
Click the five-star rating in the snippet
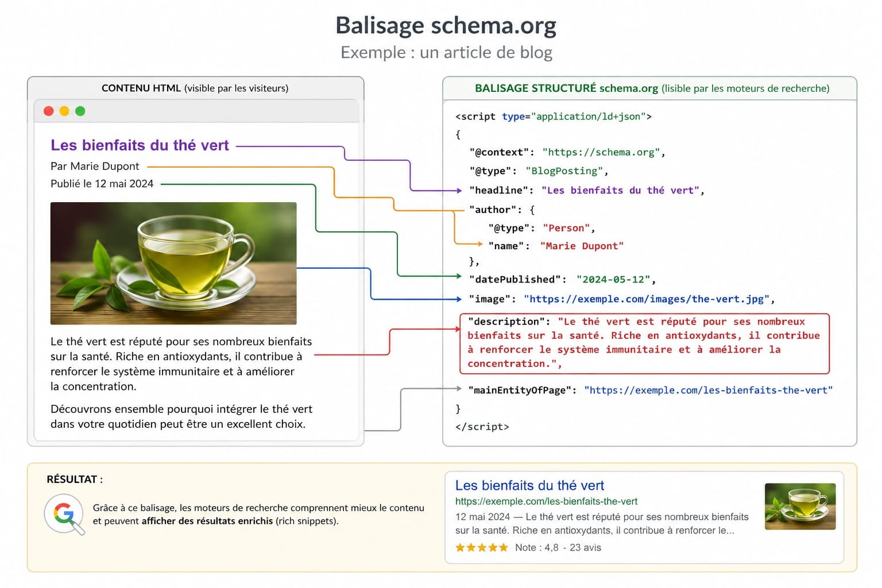tap(481, 547)
